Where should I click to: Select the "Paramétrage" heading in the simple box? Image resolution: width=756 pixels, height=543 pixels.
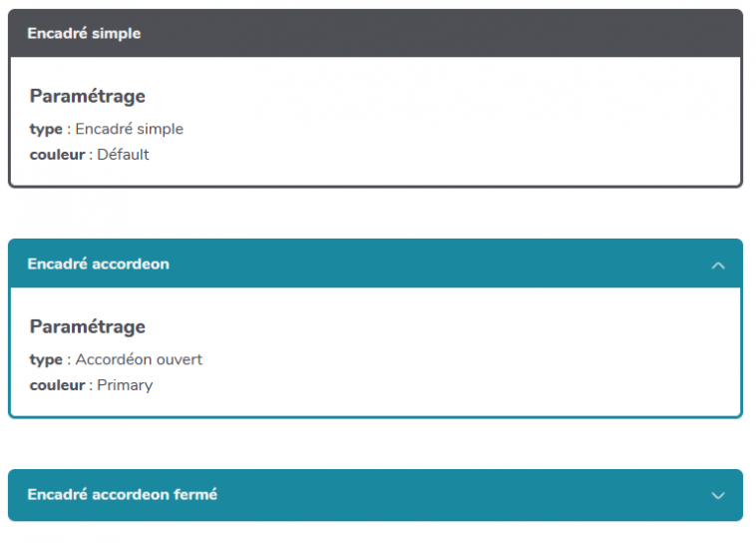(x=88, y=96)
